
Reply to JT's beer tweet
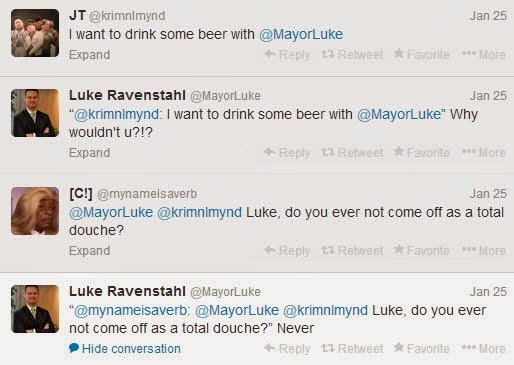(x=287, y=55)
